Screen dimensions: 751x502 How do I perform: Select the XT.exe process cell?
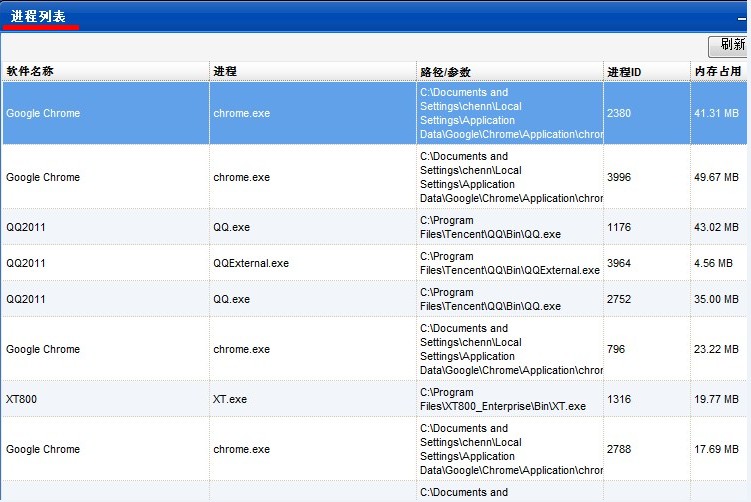pos(230,399)
